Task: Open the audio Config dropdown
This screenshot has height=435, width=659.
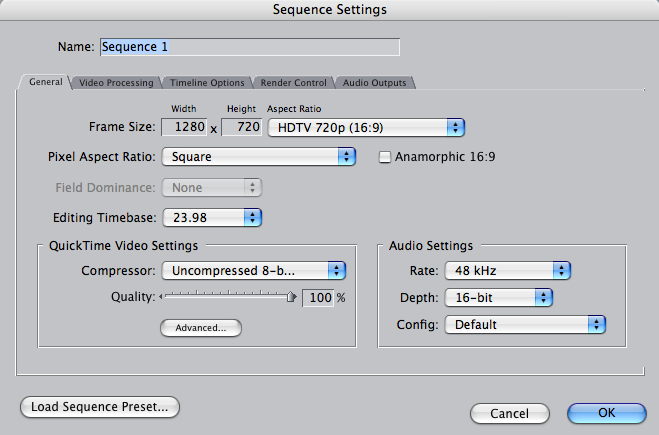Action: [525, 324]
